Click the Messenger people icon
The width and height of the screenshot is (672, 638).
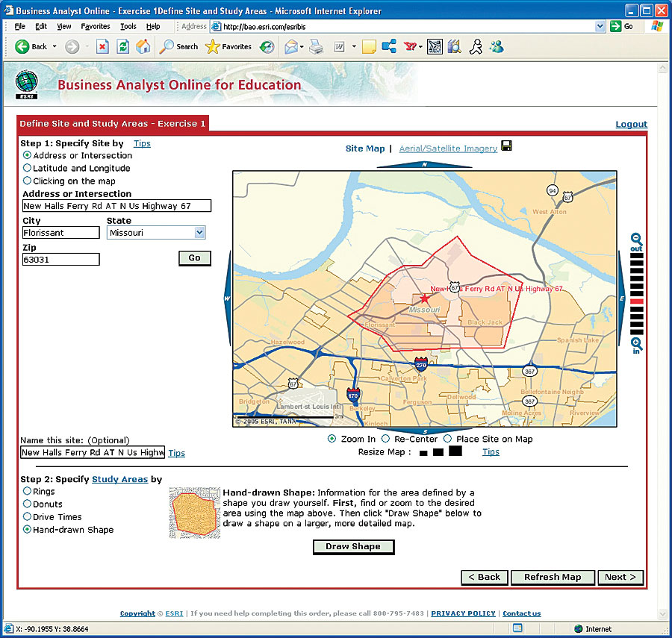tap(497, 46)
